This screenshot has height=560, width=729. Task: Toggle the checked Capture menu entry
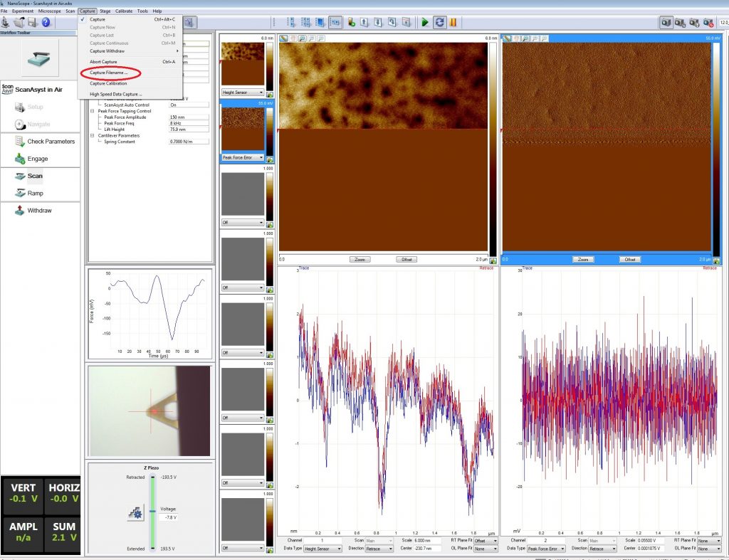click(x=98, y=19)
